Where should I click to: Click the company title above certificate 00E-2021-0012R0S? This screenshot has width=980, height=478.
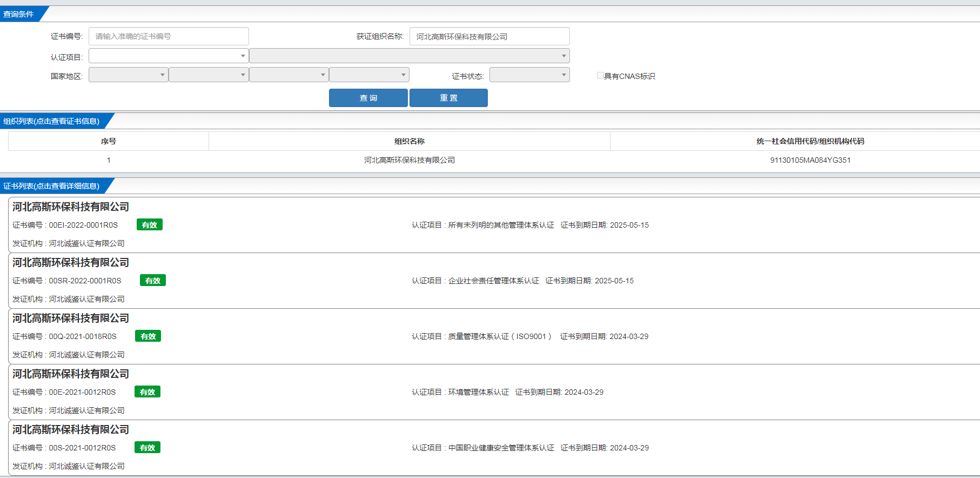coord(71,374)
